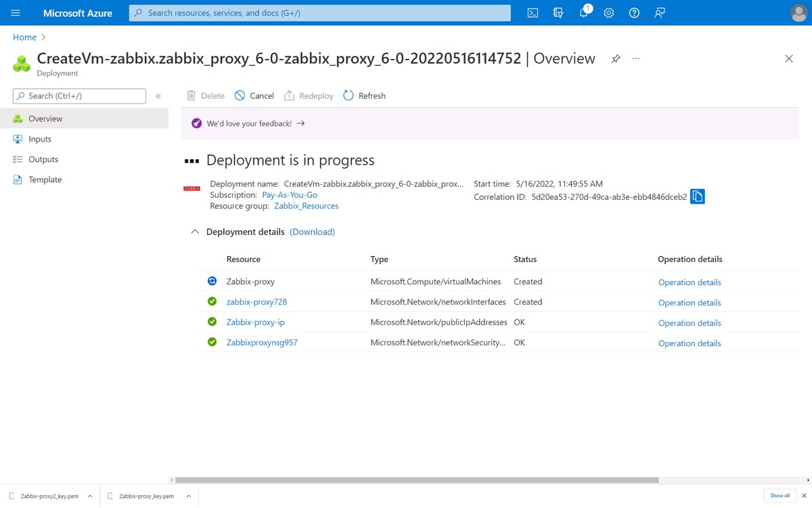The width and height of the screenshot is (812, 508).
Task: Open Zabbix-proxy-ip resource
Action: [256, 322]
